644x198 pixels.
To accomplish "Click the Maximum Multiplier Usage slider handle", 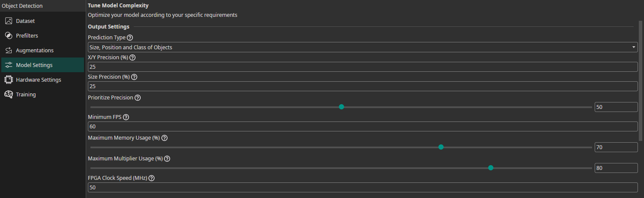I will tap(491, 168).
